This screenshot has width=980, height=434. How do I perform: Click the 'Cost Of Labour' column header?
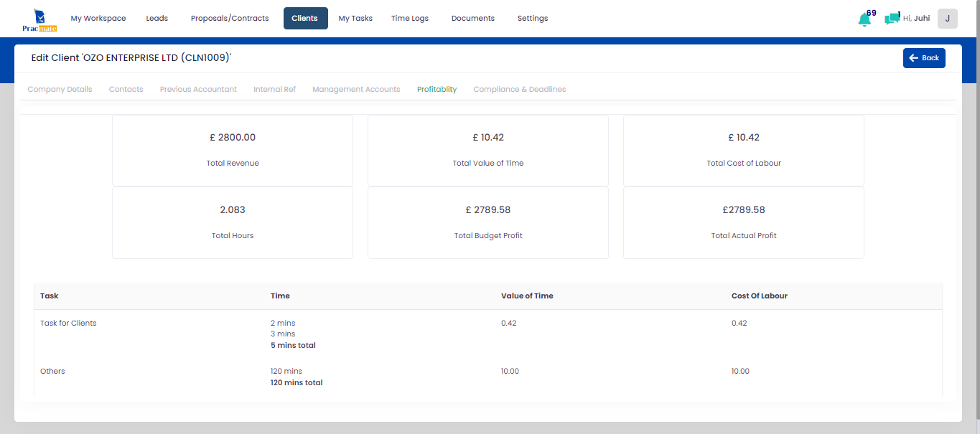tap(760, 296)
